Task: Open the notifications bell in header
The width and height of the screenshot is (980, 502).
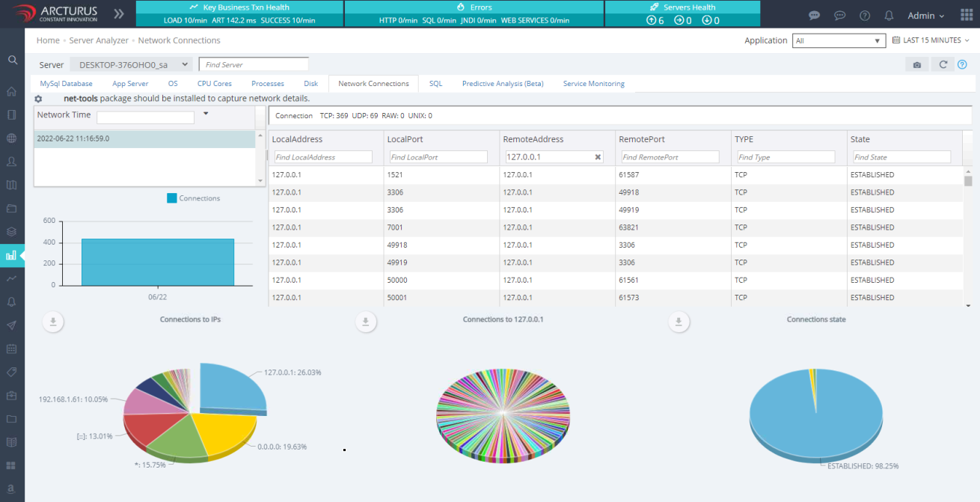Action: [889, 16]
